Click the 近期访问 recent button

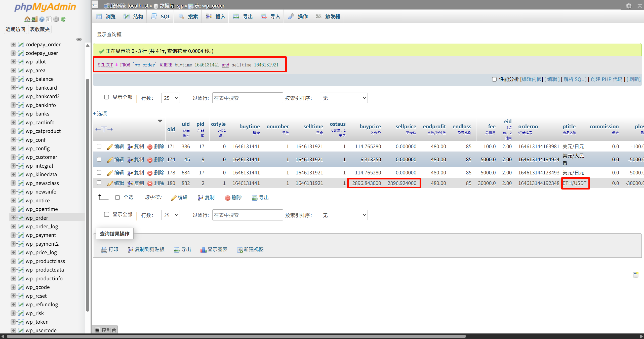[x=15, y=29]
